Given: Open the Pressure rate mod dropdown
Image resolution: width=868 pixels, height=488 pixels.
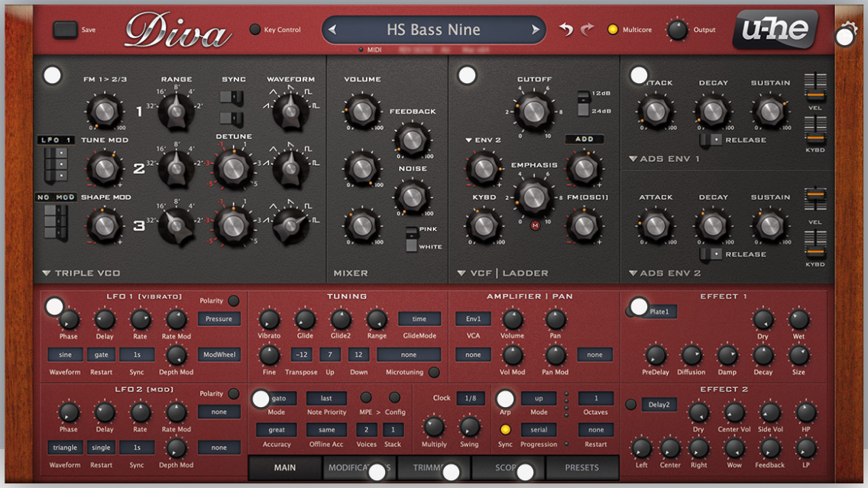Looking at the screenshot, I should coord(219,318).
